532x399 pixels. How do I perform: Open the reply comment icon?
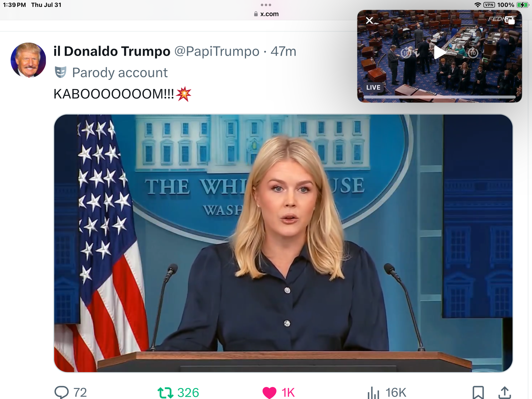[x=61, y=392]
